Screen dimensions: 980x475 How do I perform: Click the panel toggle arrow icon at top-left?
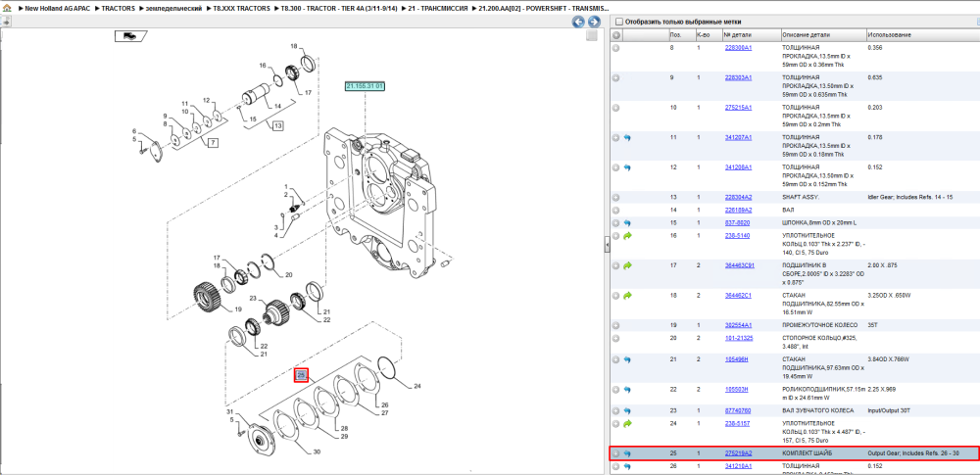(5, 22)
